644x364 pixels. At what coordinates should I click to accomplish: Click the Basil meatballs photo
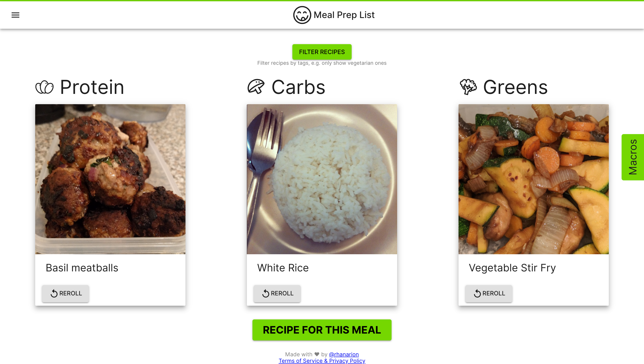pyautogui.click(x=110, y=179)
